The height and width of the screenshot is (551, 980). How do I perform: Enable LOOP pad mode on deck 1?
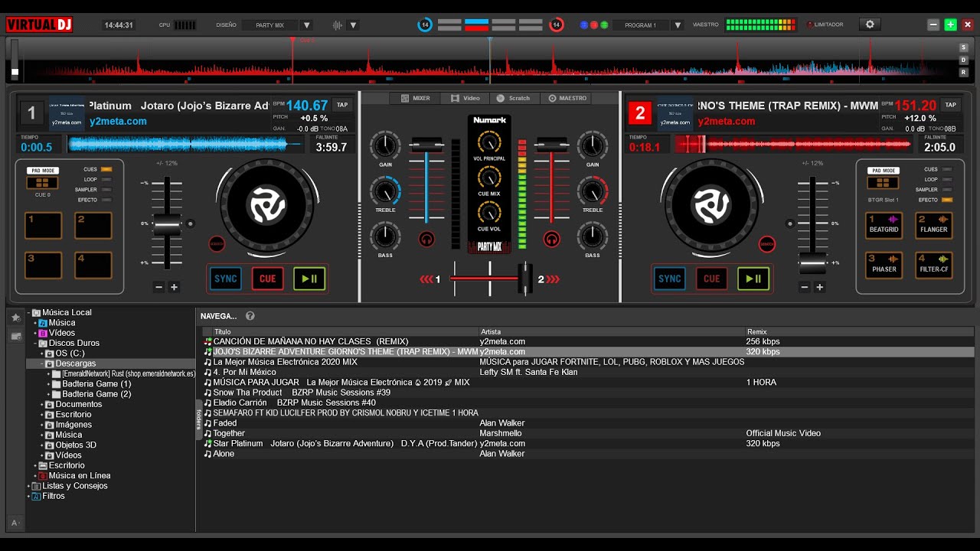(x=106, y=179)
